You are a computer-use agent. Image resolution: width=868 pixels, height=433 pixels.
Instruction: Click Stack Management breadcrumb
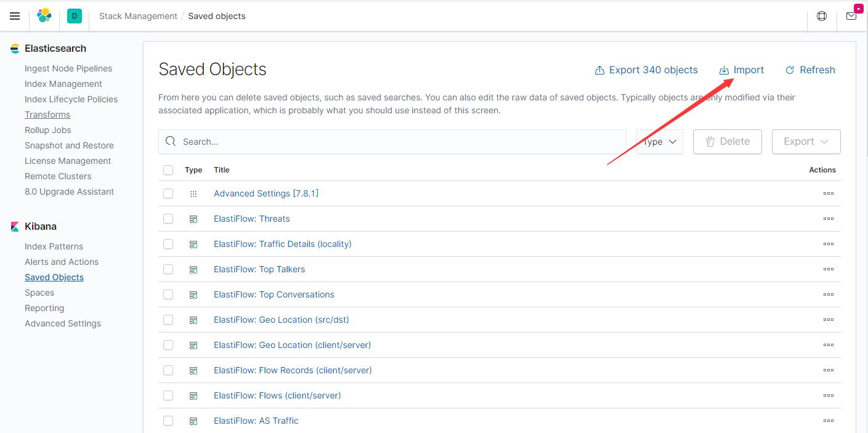click(x=138, y=16)
